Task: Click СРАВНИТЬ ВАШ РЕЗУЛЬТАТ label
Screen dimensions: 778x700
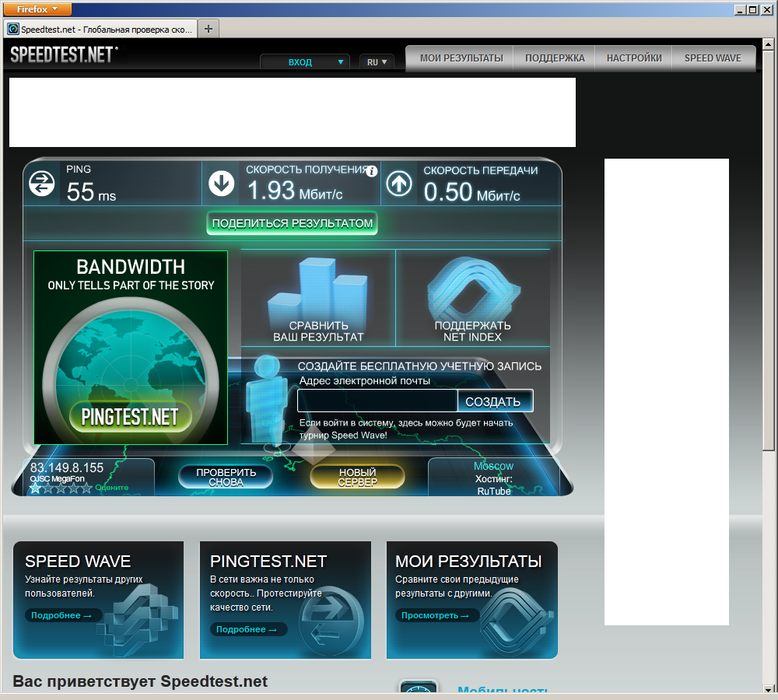Action: (x=318, y=331)
